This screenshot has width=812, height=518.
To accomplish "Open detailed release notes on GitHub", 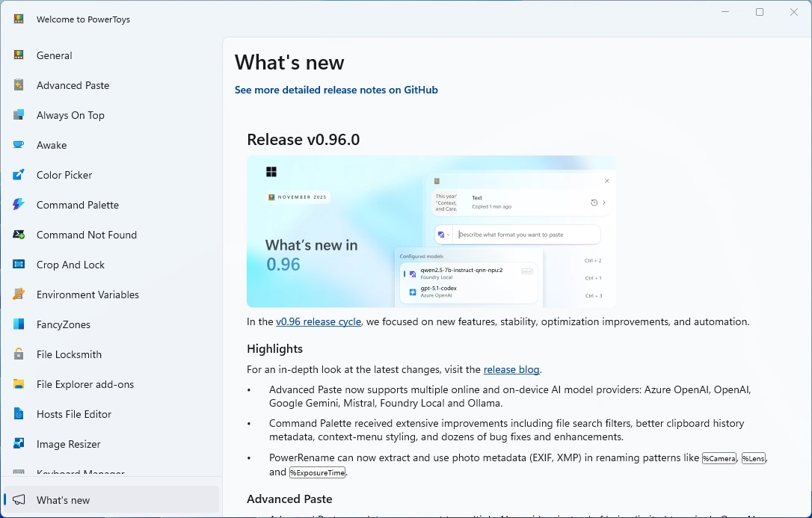I will (x=336, y=90).
